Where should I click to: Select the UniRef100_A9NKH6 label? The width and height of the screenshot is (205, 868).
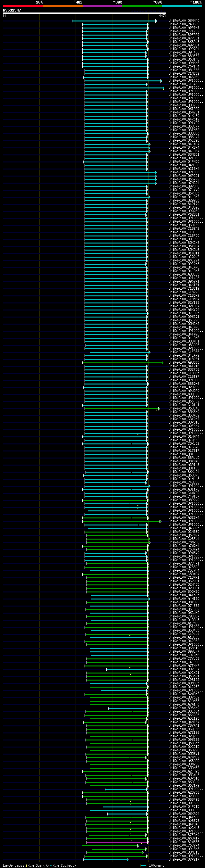[x=184, y=63]
